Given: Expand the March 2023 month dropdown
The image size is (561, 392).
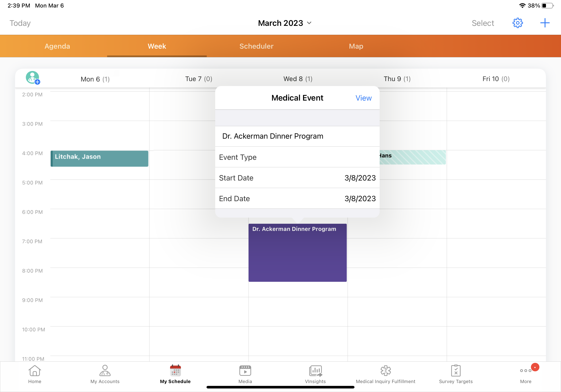Looking at the screenshot, I should [285, 23].
